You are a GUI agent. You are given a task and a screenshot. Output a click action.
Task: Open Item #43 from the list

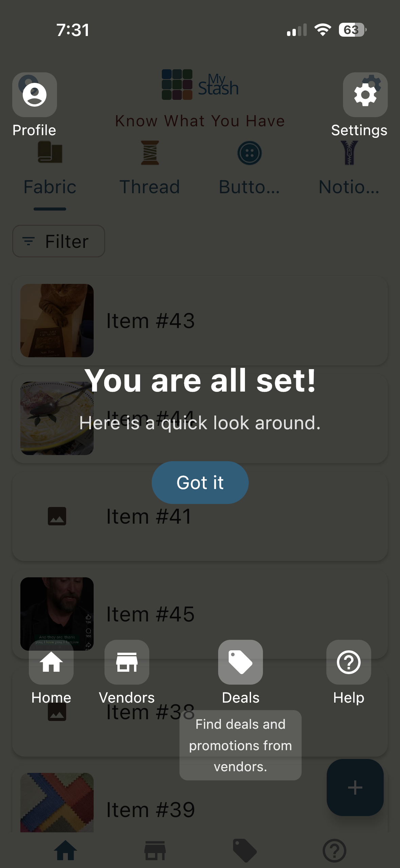click(x=200, y=320)
